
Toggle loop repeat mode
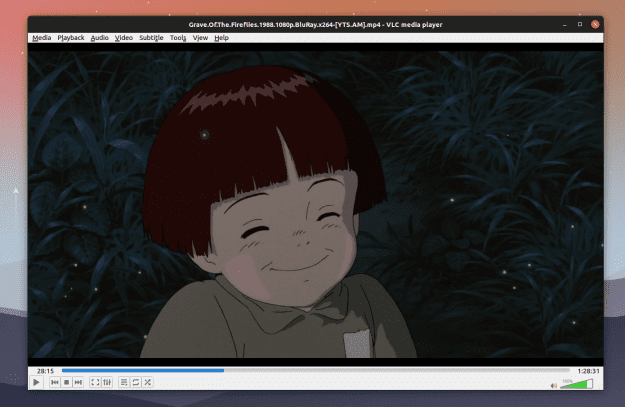(136, 382)
